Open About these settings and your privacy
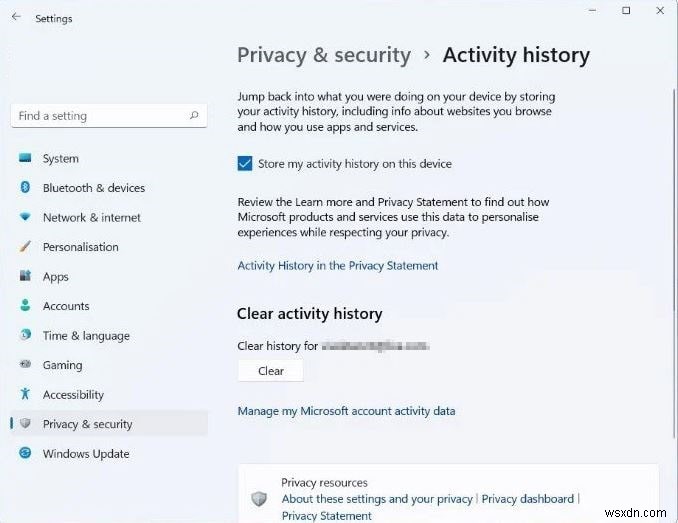The width and height of the screenshot is (678, 523). (x=377, y=499)
